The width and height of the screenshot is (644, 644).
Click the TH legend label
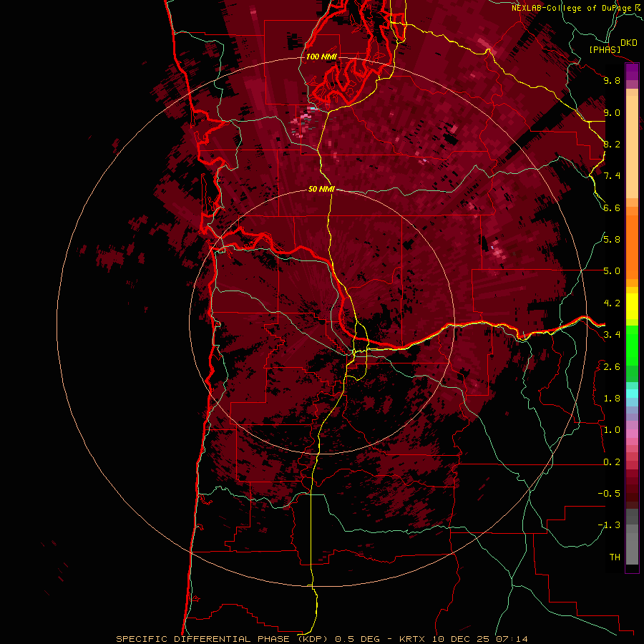pos(615,557)
